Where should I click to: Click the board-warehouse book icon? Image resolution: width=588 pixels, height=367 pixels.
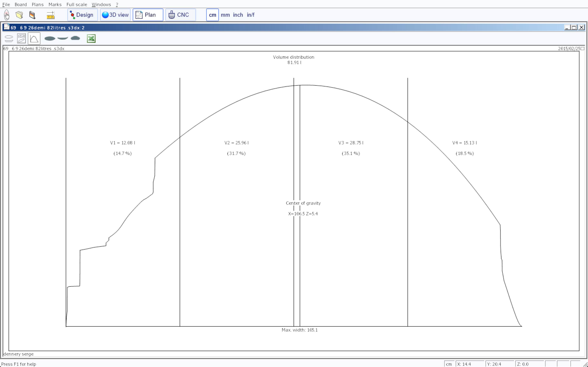32,15
